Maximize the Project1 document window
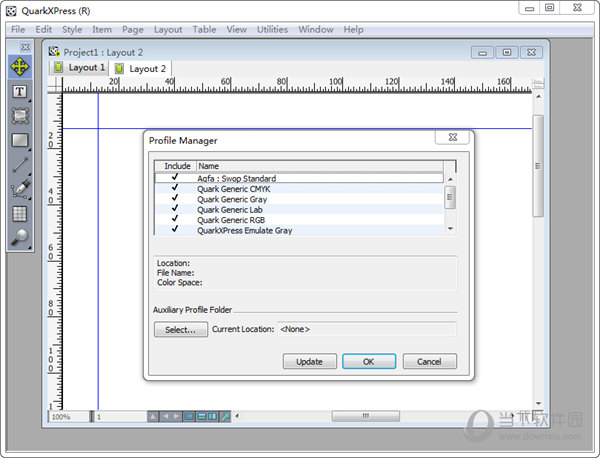 tap(507, 52)
